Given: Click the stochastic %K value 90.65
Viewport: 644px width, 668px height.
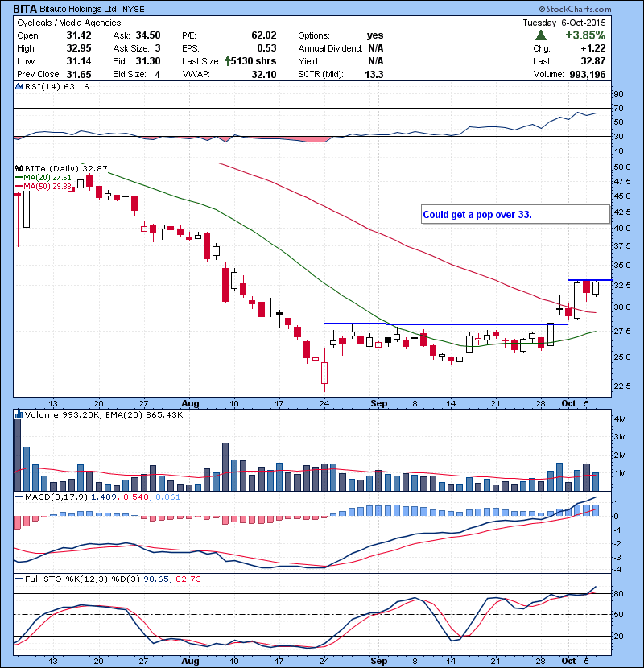Looking at the screenshot, I should coord(156,579).
